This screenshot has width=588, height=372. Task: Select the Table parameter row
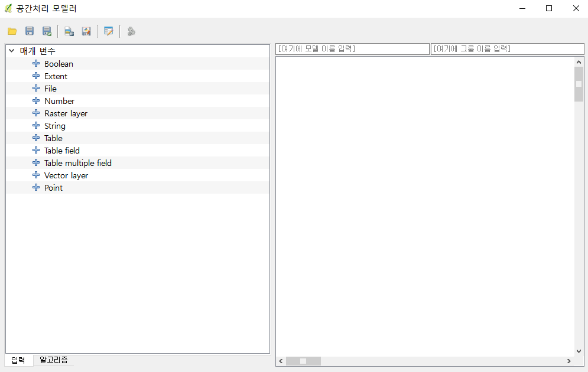138,138
